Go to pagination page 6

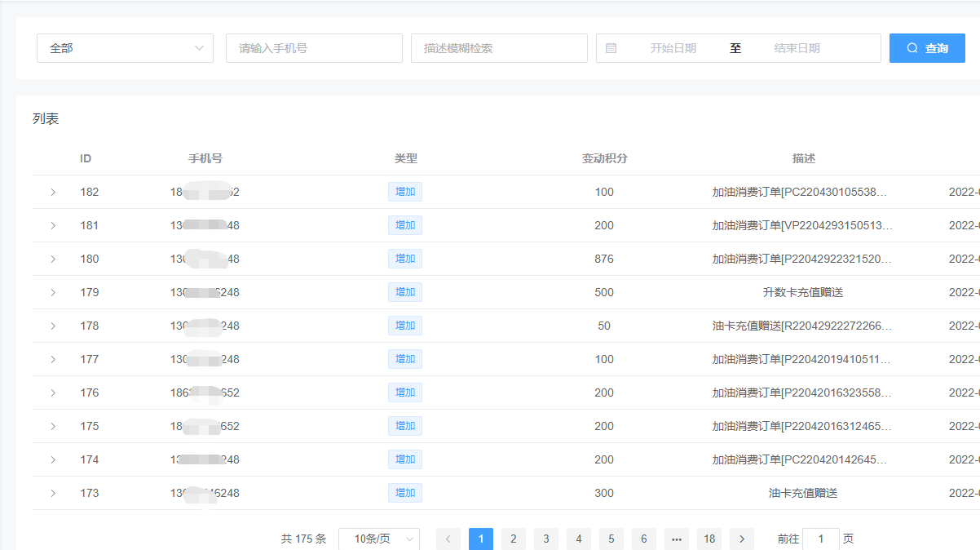coord(644,539)
